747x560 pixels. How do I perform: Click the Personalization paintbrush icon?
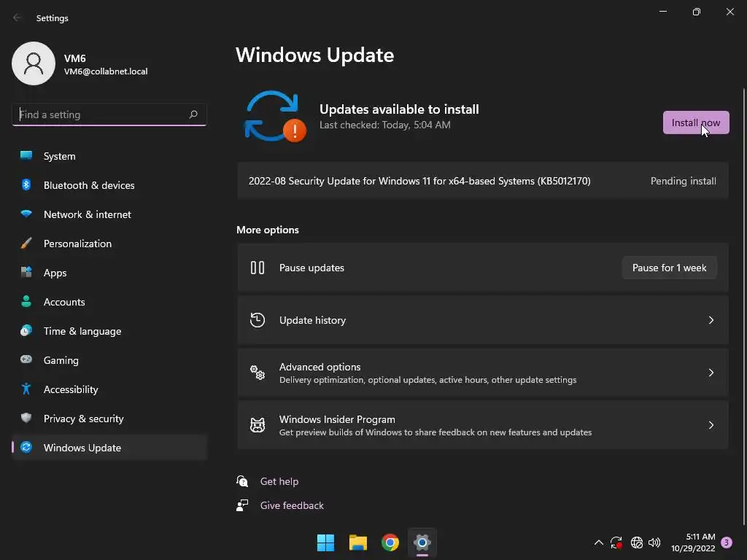(26, 244)
